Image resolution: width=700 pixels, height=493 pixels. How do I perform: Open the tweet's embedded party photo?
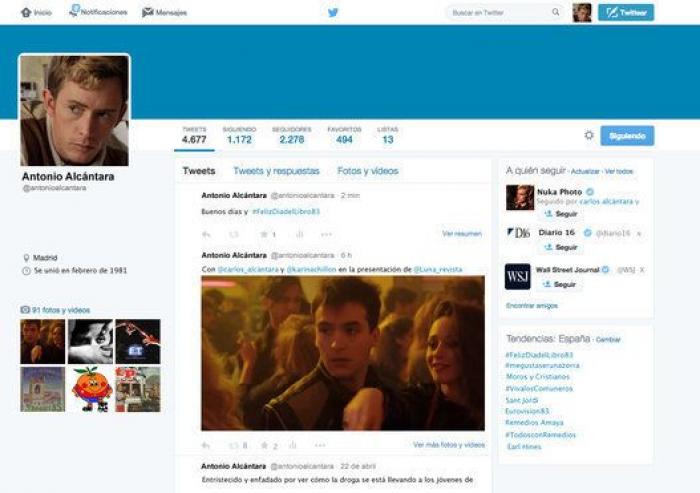(x=343, y=353)
